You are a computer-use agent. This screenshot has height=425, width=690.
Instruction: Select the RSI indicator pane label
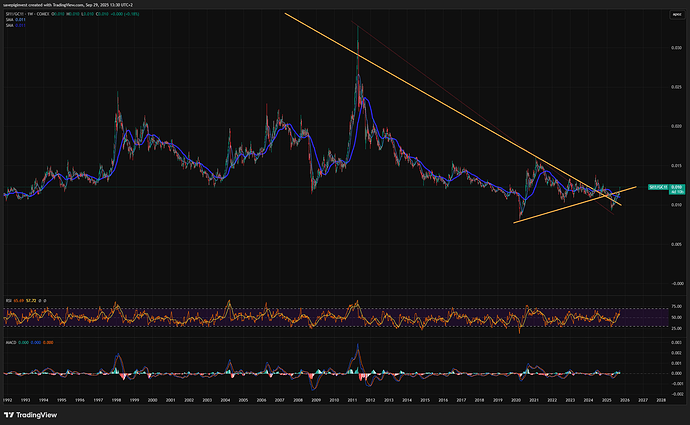[8, 297]
